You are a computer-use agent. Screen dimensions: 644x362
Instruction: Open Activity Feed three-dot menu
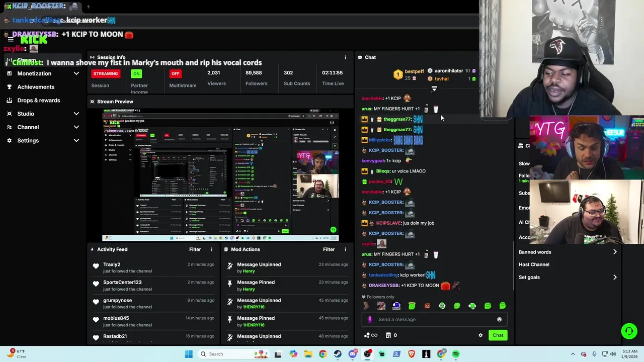211,249
